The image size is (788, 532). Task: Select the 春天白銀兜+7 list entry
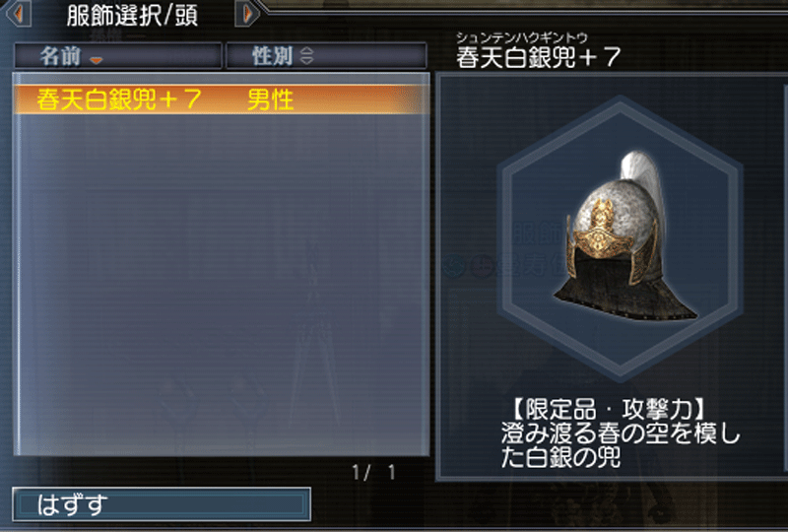[x=221, y=100]
